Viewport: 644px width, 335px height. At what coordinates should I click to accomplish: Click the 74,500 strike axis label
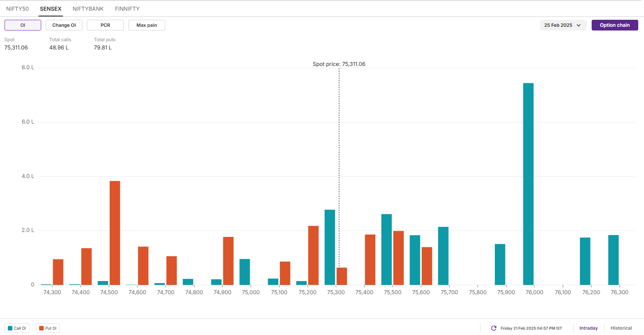point(109,292)
